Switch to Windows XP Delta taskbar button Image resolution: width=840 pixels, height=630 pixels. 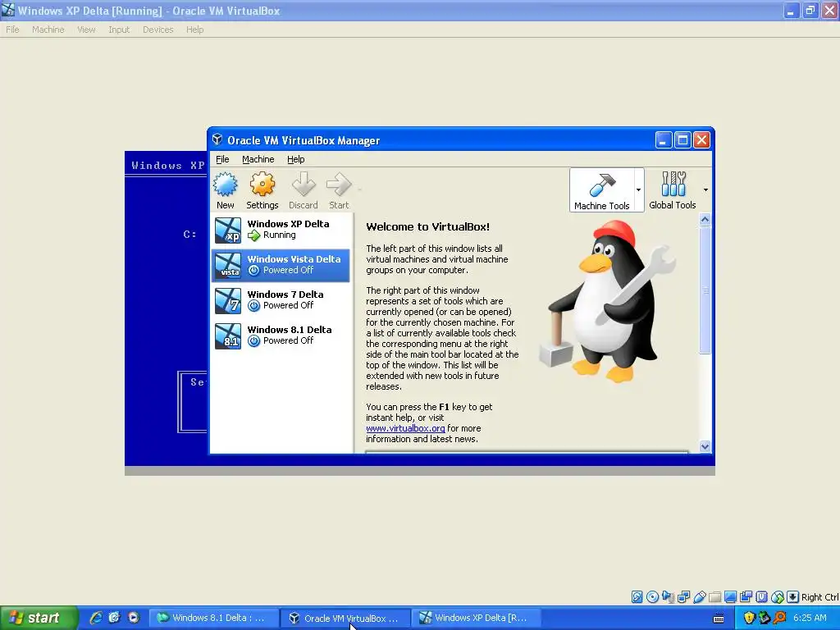coord(477,618)
